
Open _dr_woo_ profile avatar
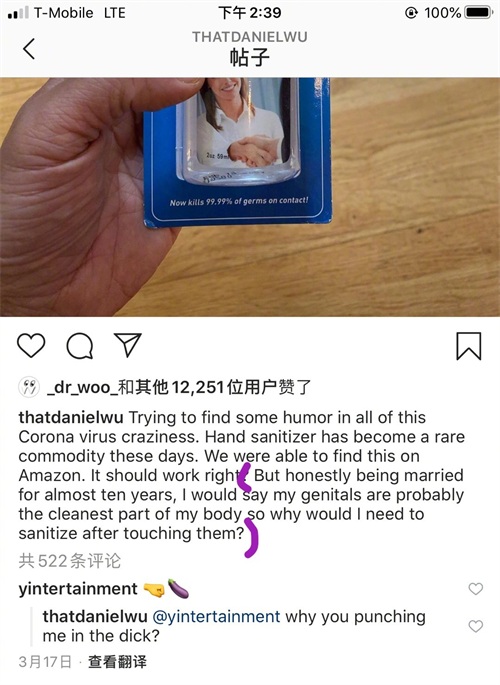pyautogui.click(x=29, y=387)
